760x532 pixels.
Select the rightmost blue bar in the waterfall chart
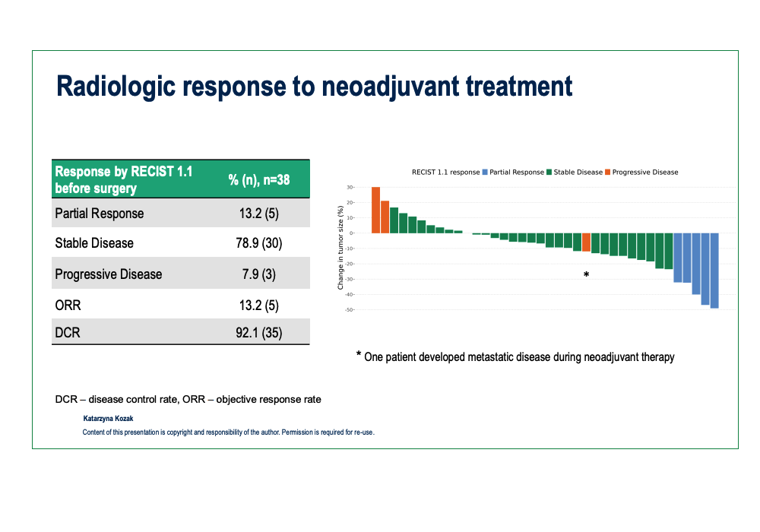(714, 271)
